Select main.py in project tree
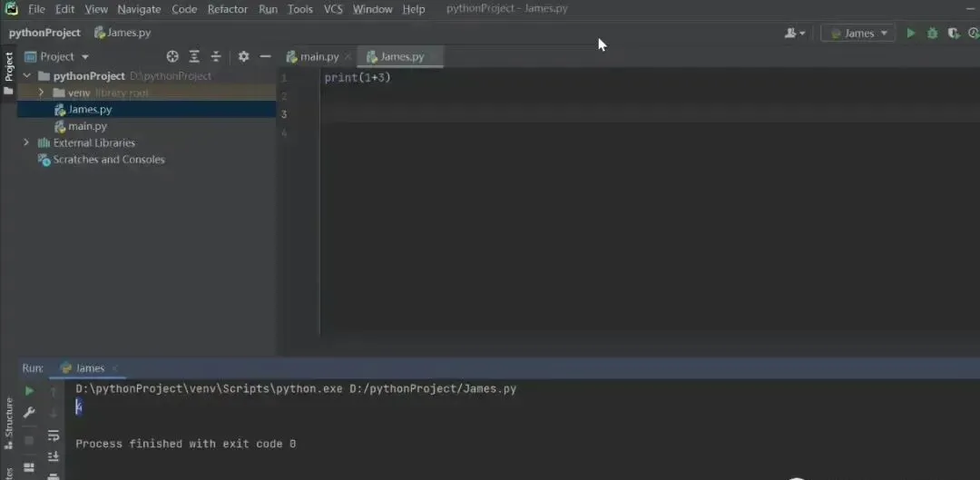The width and height of the screenshot is (980, 480). (146, 126)
